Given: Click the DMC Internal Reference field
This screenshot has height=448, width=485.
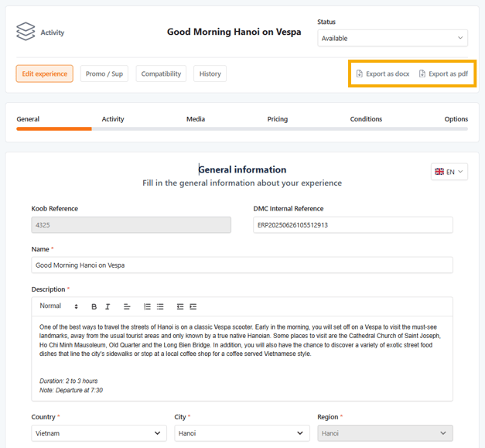Looking at the screenshot, I should click(x=353, y=225).
